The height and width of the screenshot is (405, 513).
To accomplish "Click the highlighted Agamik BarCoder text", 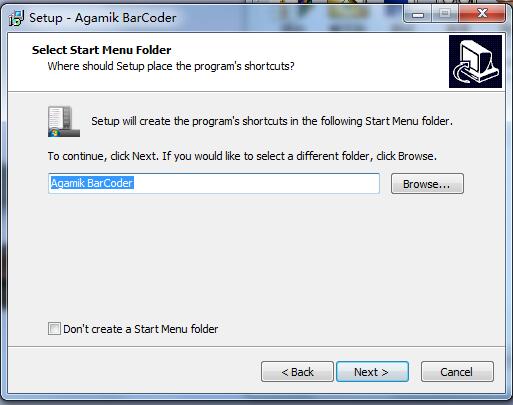I will (92, 183).
